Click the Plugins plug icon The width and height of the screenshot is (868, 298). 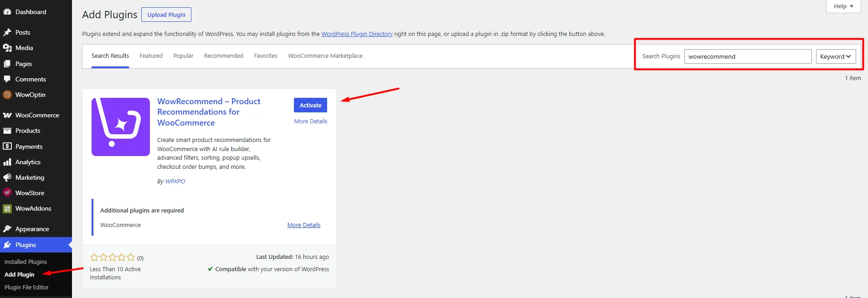(x=7, y=245)
